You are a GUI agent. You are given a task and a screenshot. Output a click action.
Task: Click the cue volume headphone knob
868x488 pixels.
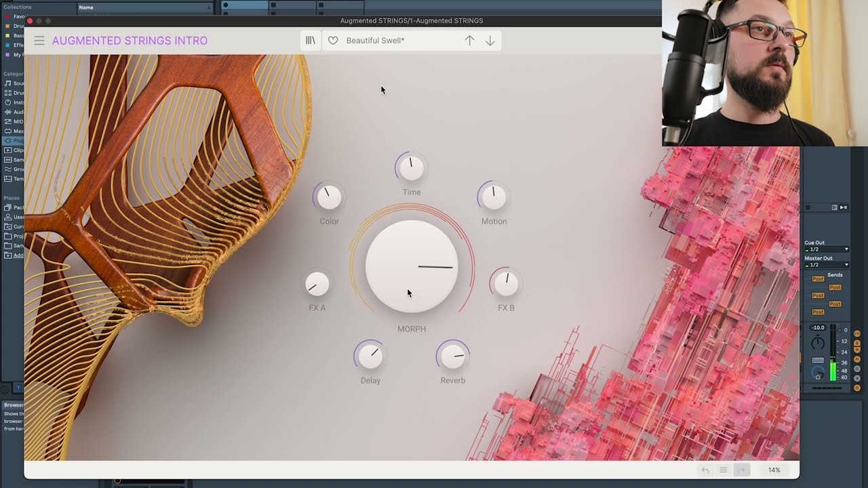point(818,373)
